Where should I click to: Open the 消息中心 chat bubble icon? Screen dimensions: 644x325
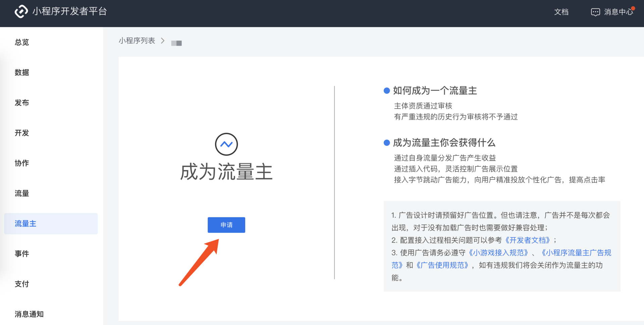click(x=595, y=12)
